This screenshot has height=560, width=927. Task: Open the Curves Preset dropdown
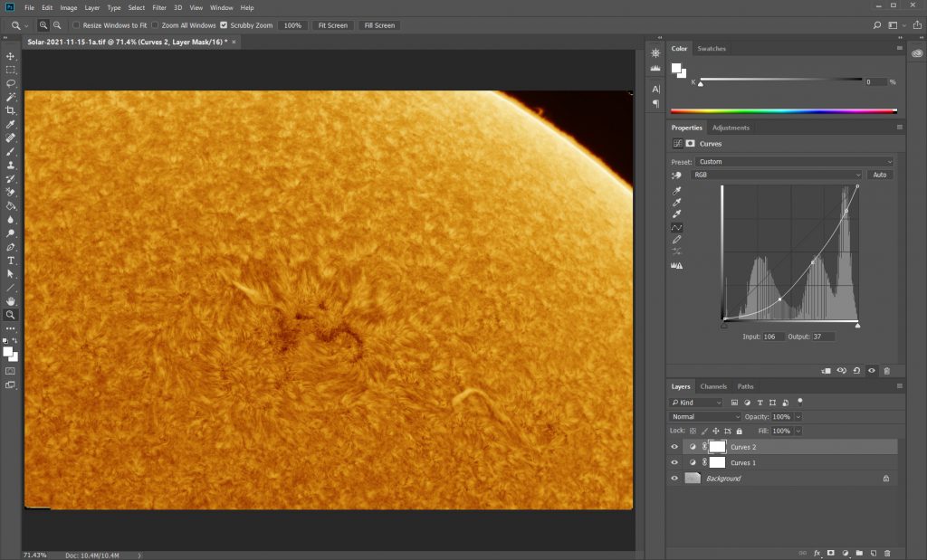click(x=794, y=162)
